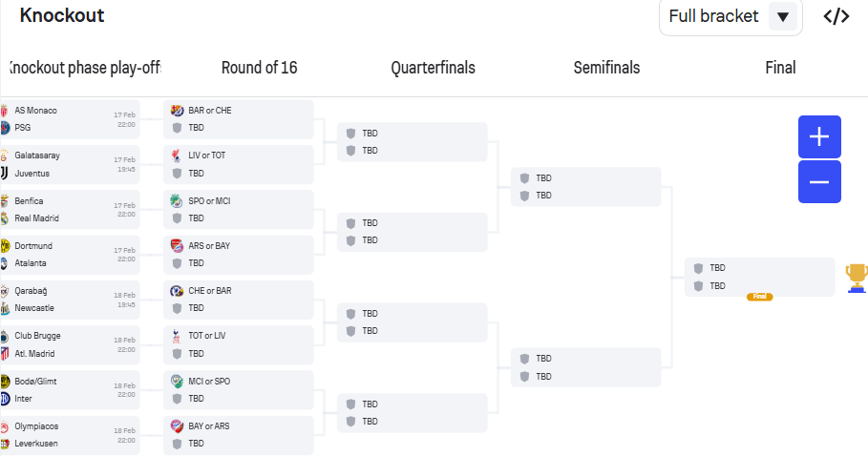Zoom out with the minus button
The height and width of the screenshot is (456, 868).
[819, 182]
